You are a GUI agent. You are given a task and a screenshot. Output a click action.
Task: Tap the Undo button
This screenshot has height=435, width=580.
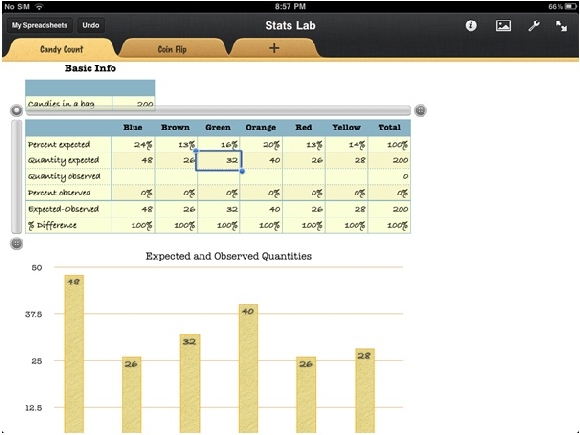click(91, 26)
